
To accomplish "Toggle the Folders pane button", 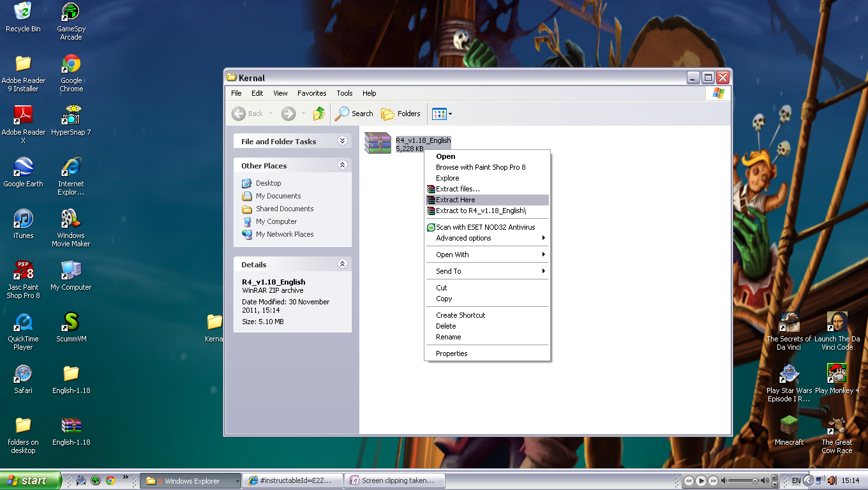I will tap(401, 114).
